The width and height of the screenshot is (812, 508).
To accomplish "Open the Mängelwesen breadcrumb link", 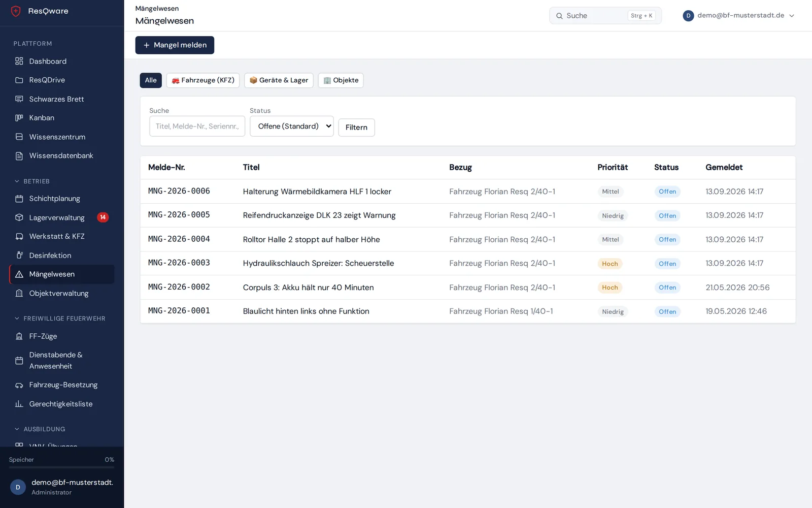I will click(157, 9).
